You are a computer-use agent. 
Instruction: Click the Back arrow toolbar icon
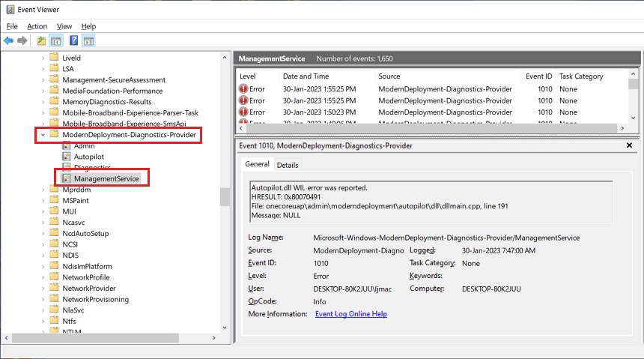[9, 40]
